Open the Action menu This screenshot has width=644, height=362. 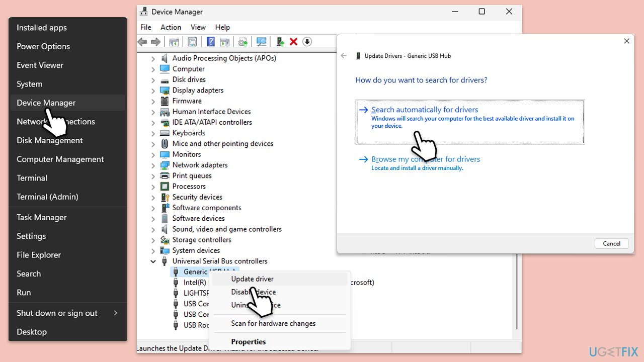(x=171, y=27)
